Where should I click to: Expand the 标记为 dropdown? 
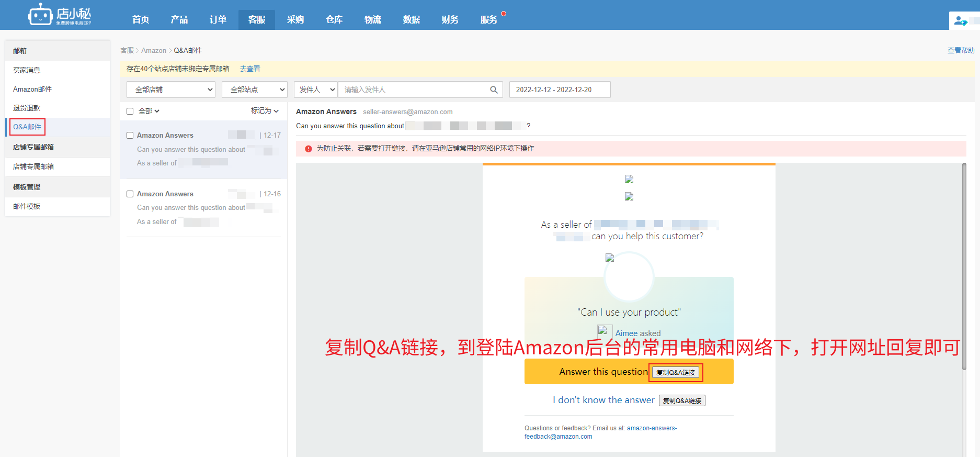(265, 111)
